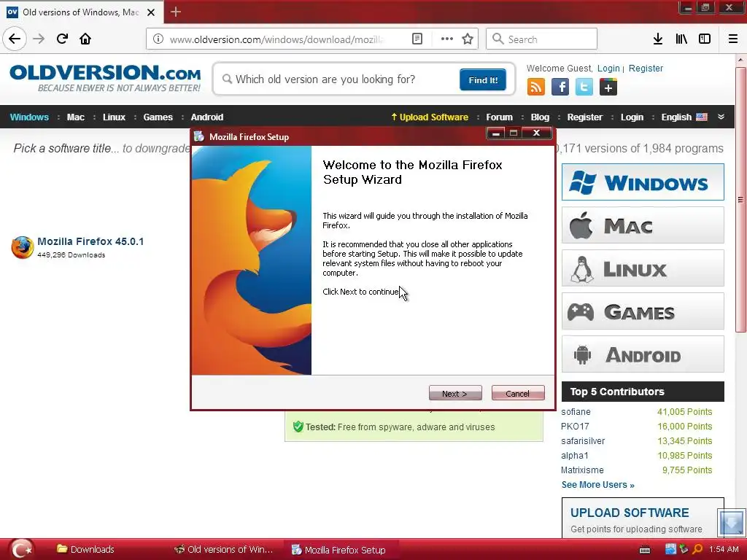Open Forum in the nav bar
The width and height of the screenshot is (747, 560).
[x=499, y=117]
